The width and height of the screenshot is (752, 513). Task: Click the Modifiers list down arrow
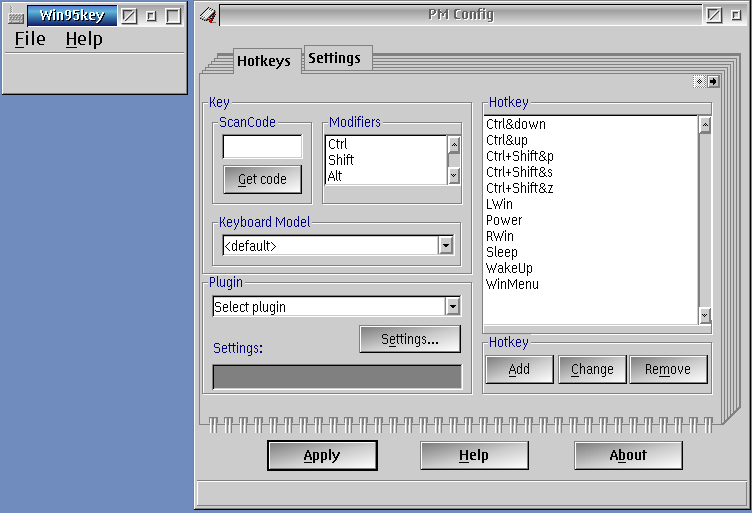[454, 176]
